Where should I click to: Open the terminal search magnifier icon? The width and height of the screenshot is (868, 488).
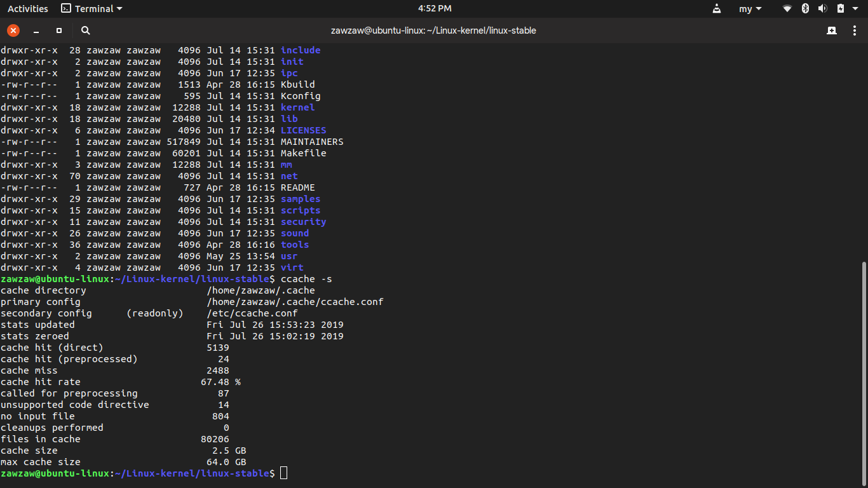(x=86, y=30)
